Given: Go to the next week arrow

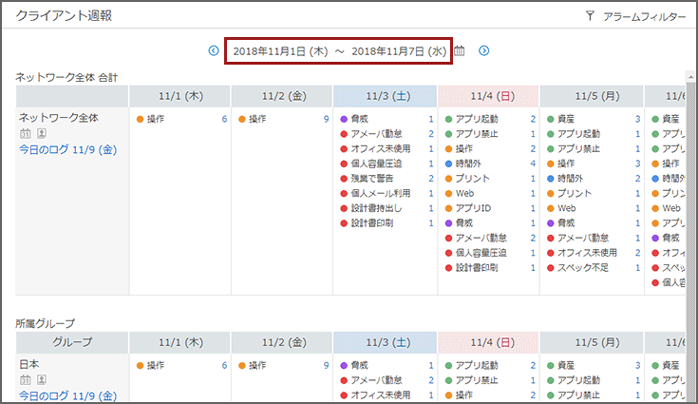Looking at the screenshot, I should point(484,51).
